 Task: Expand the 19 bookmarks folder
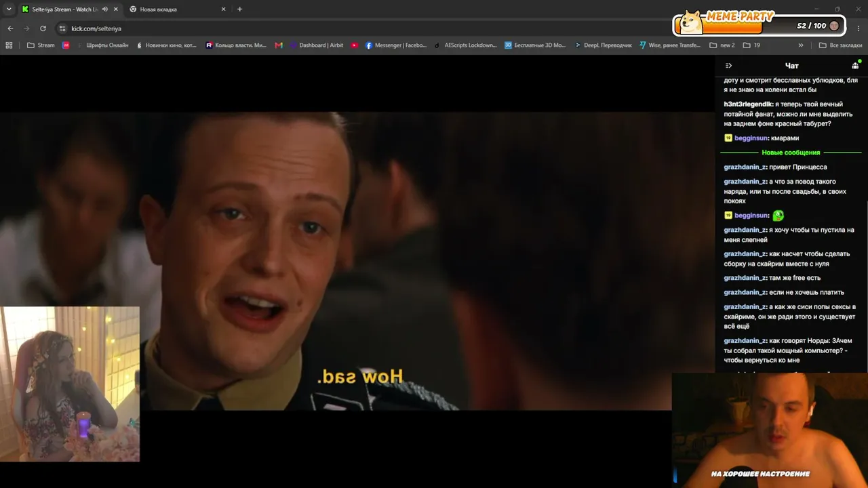pos(751,45)
